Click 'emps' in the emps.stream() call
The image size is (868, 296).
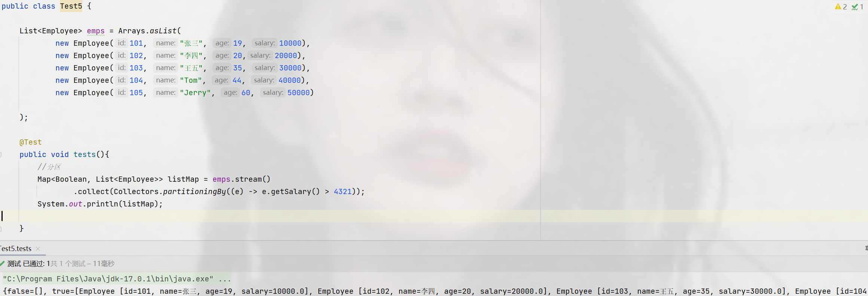tap(221, 179)
